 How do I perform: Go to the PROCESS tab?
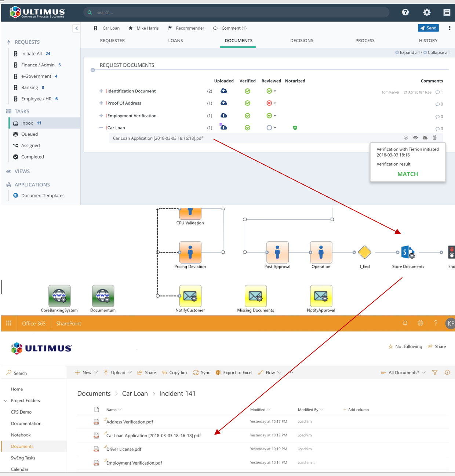point(365,41)
